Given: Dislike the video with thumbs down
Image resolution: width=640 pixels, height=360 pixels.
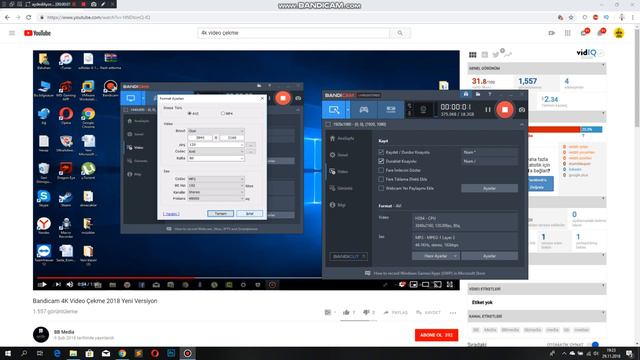Looking at the screenshot, I should (366, 312).
